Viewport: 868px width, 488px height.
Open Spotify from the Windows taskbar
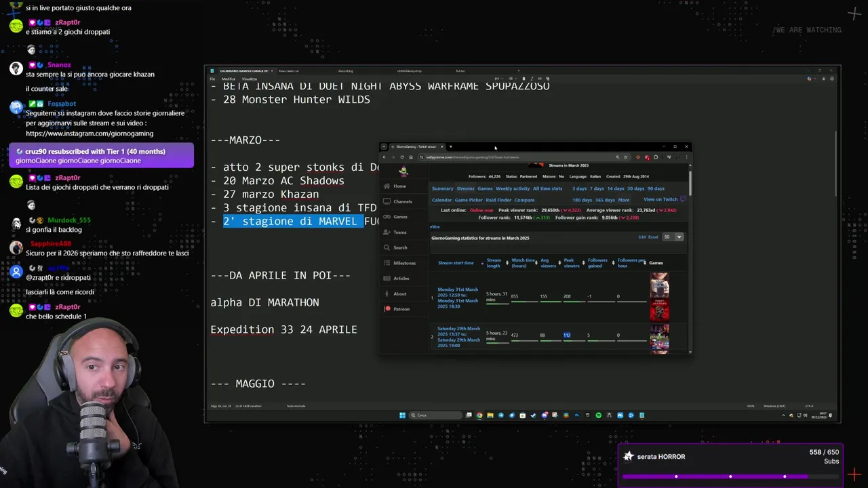coord(598,415)
